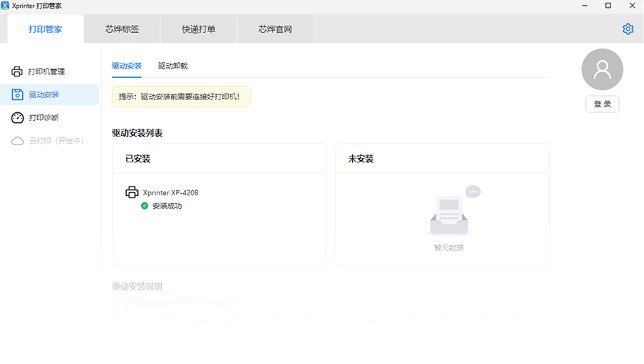Switch to the 打印管家 top tab
The height and width of the screenshot is (364, 644).
pyautogui.click(x=45, y=29)
